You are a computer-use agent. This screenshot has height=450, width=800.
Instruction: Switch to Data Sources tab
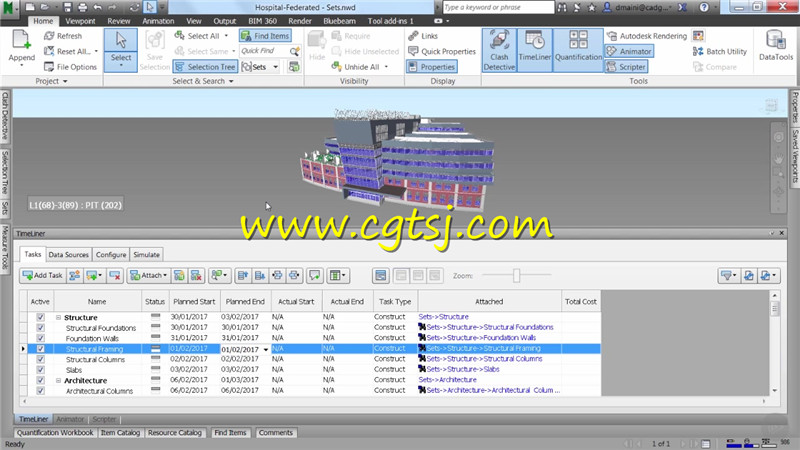coord(68,255)
